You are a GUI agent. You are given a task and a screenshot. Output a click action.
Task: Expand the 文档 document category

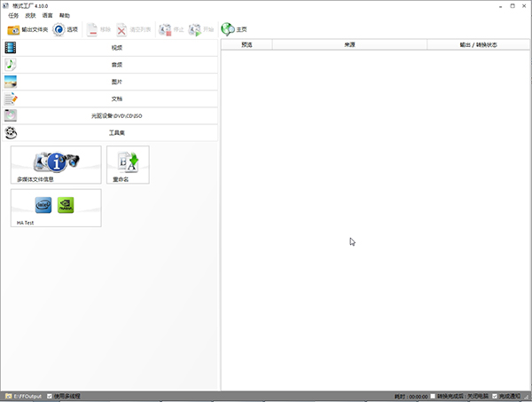point(110,99)
